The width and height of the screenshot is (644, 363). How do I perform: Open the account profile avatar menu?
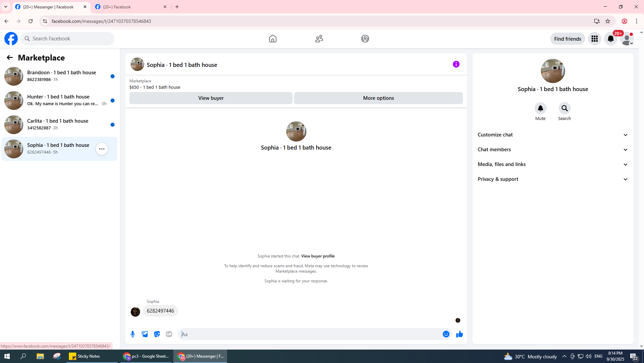627,39
